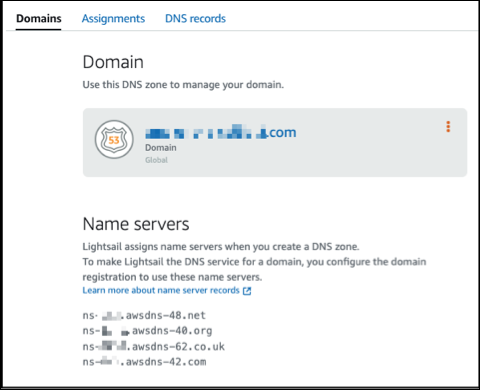This screenshot has width=480, height=390.
Task: Click the Route 53 shield icon
Action: point(114,139)
